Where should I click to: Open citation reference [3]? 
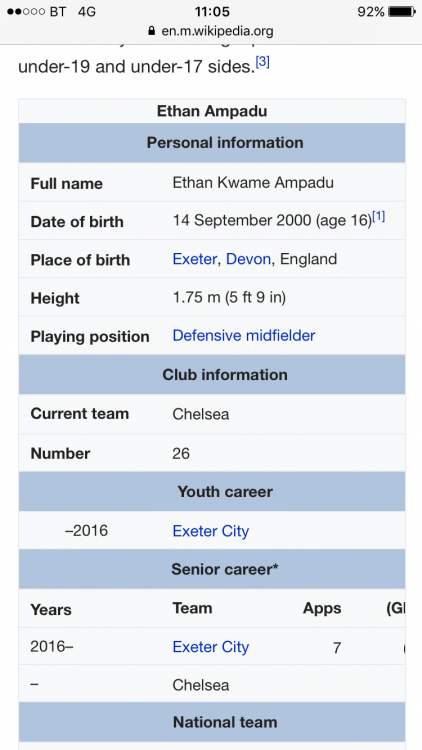[x=262, y=62]
